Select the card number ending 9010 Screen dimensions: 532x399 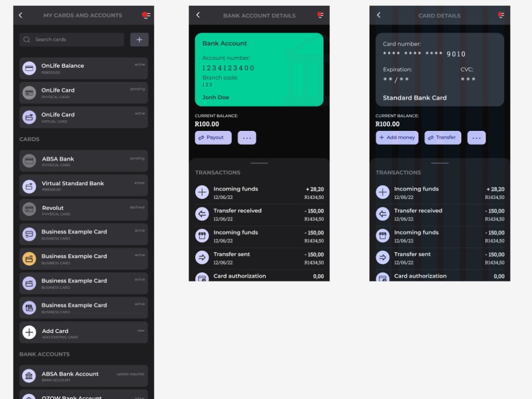424,54
